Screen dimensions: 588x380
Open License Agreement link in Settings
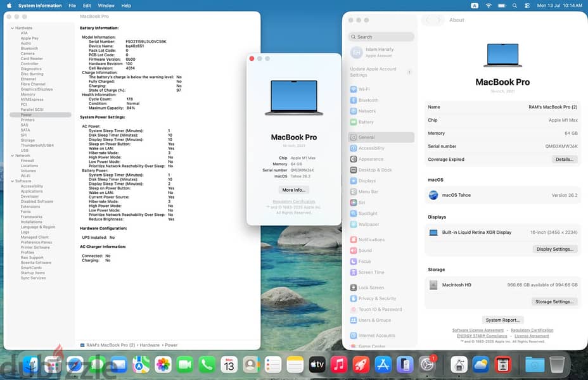pos(532,336)
